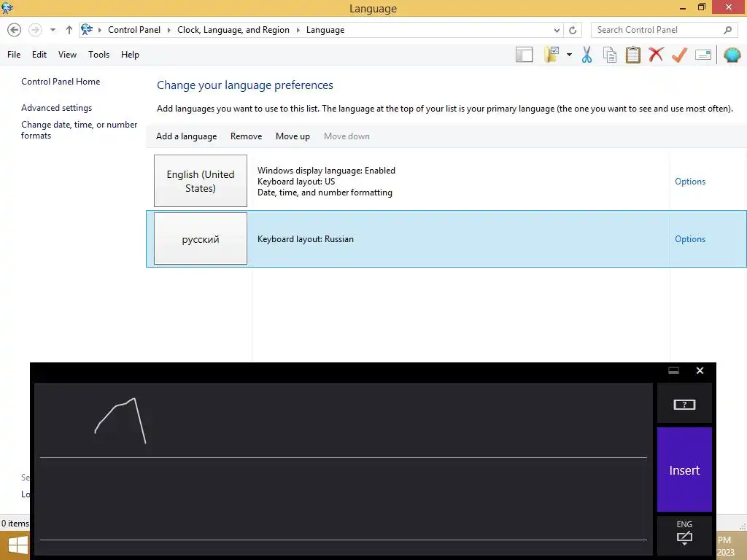This screenshot has height=560, width=747.
Task: Click the red X Delete icon
Action: tap(656, 55)
